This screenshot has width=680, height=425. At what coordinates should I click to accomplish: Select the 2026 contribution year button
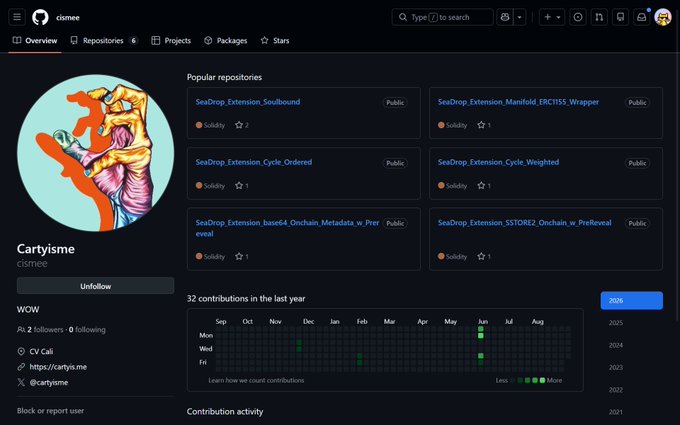point(631,301)
